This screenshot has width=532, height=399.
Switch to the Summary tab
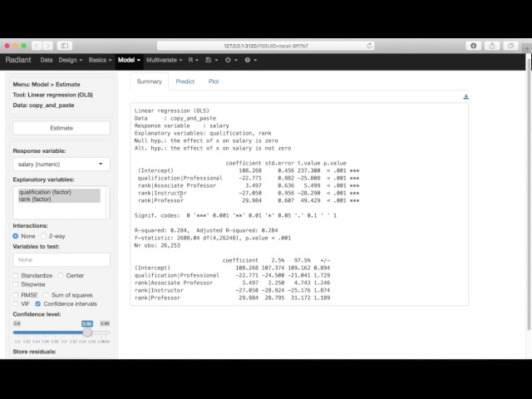click(150, 81)
